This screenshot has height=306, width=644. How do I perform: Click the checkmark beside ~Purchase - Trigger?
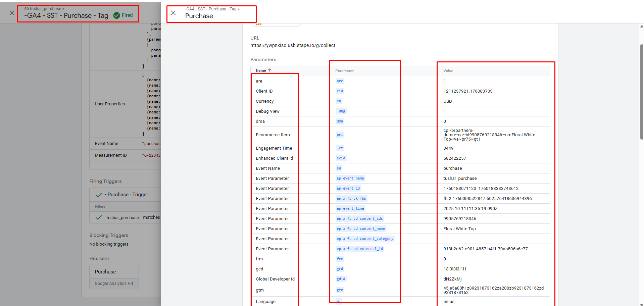(x=99, y=195)
